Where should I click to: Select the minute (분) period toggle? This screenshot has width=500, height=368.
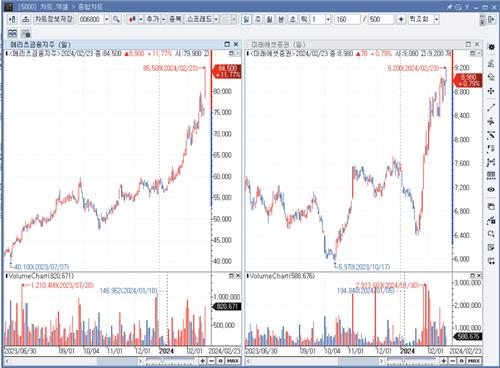point(281,19)
